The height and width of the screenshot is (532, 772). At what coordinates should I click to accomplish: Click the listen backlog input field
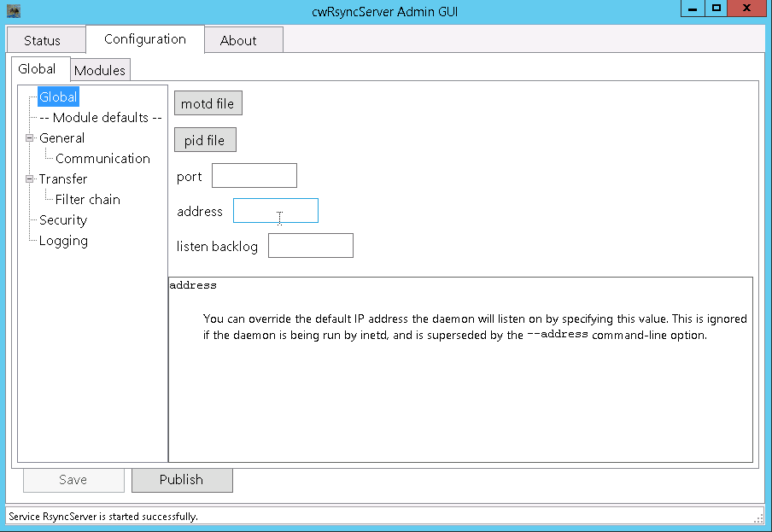[x=310, y=245]
